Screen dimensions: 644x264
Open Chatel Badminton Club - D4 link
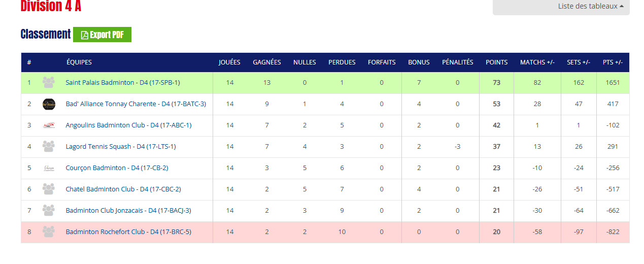click(x=123, y=189)
